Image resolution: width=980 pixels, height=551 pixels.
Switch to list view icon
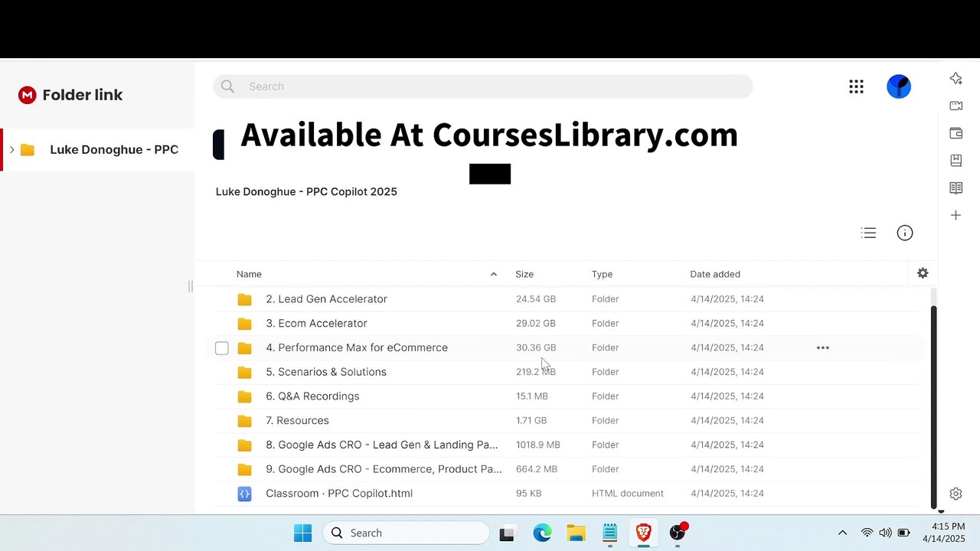(868, 233)
